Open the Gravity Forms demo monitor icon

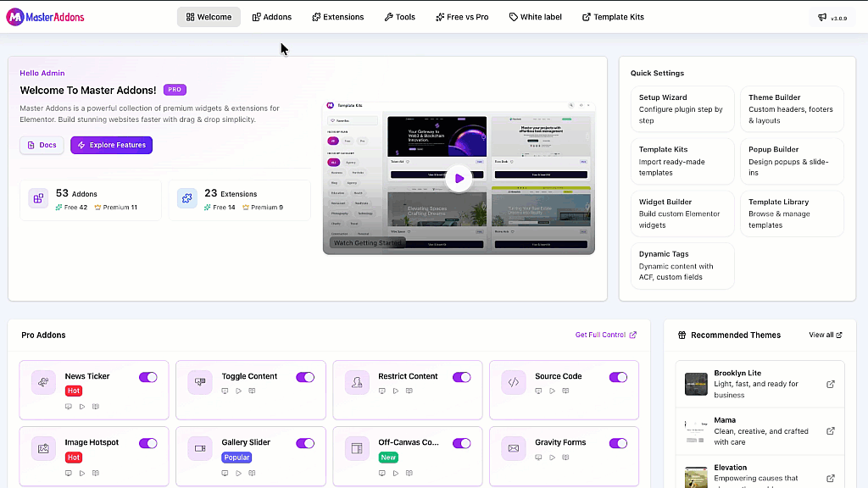[x=538, y=457]
